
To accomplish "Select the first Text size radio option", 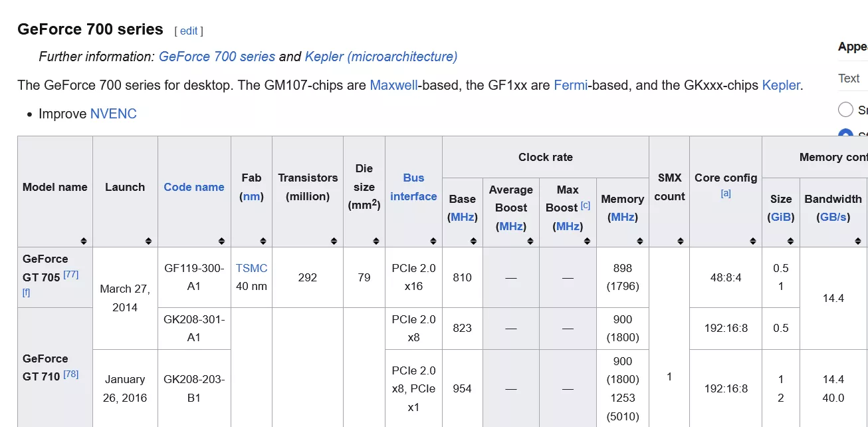I will tap(845, 110).
